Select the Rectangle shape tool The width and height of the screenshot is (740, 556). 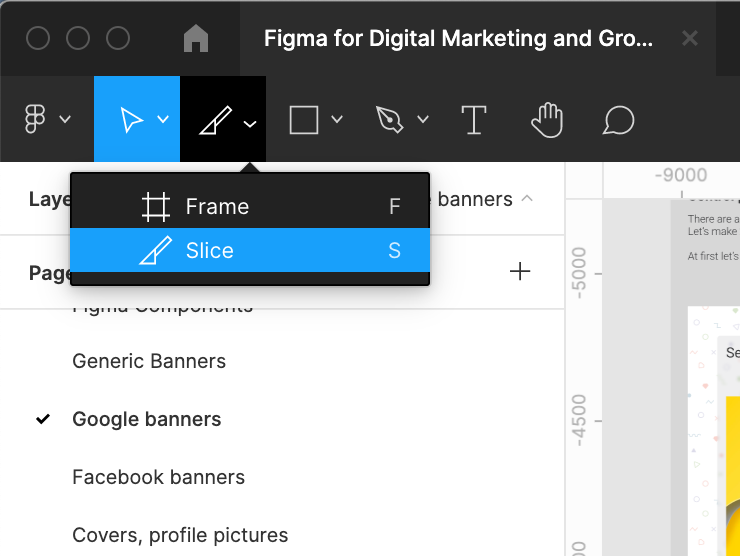click(x=303, y=120)
